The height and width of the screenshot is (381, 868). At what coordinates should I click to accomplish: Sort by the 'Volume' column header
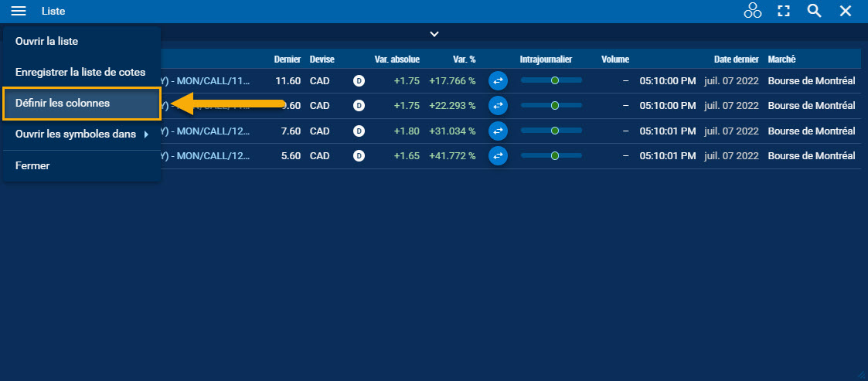tap(615, 60)
